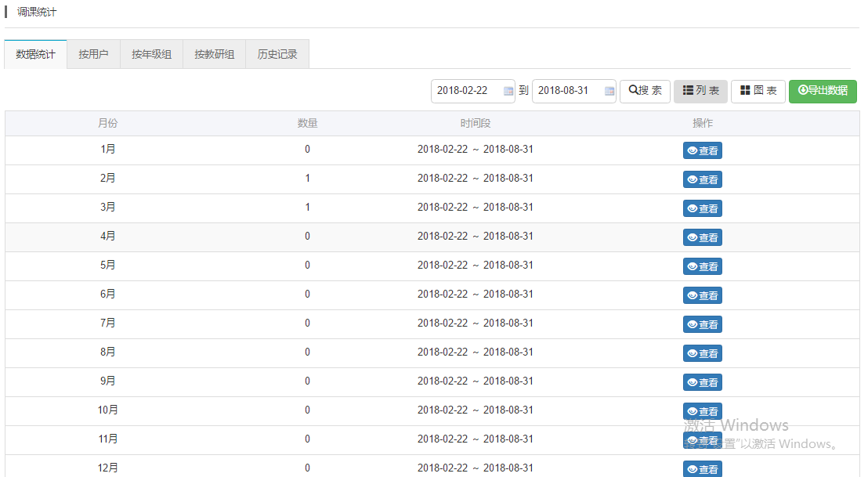
Task: View details for 1月 row
Action: (x=702, y=150)
